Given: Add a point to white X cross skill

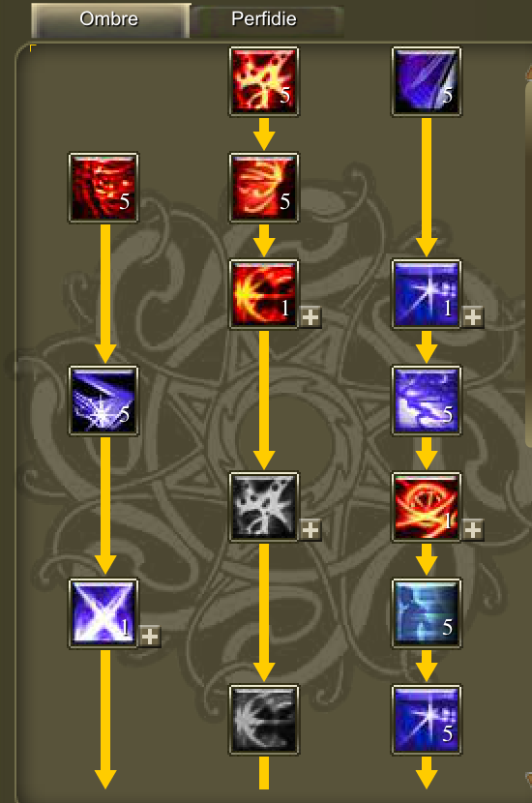Looking at the screenshot, I should [x=150, y=637].
